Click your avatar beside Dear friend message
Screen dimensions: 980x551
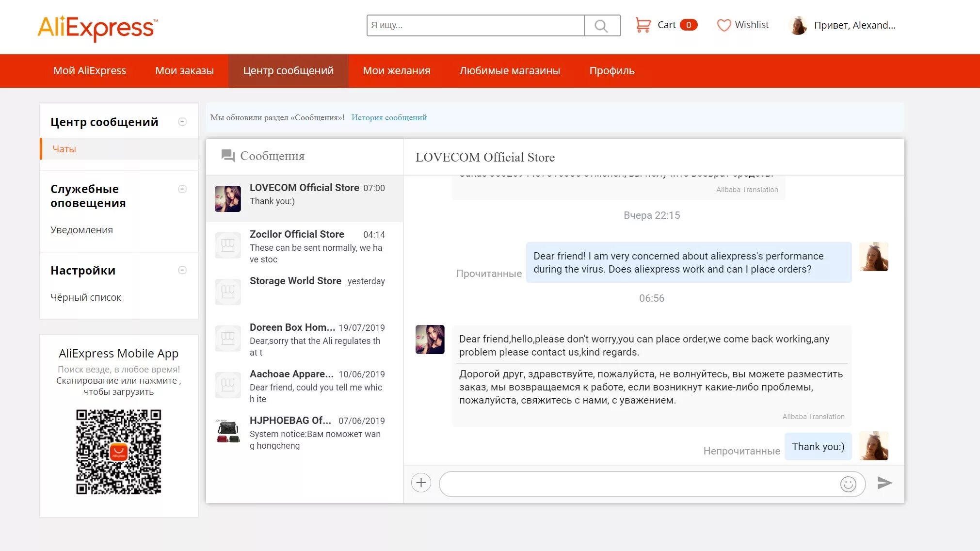point(873,257)
